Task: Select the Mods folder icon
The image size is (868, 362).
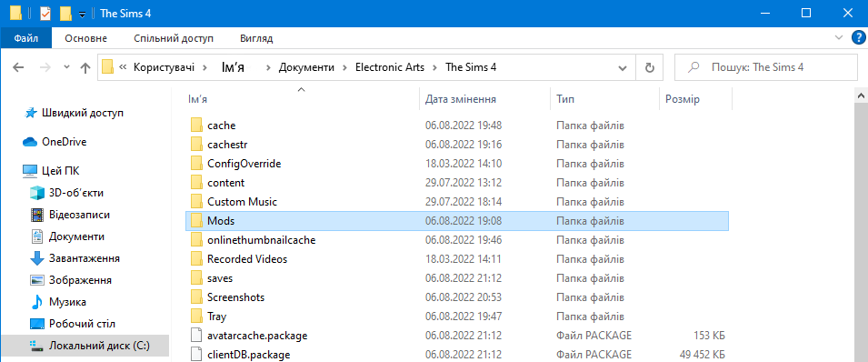Action: coord(196,221)
